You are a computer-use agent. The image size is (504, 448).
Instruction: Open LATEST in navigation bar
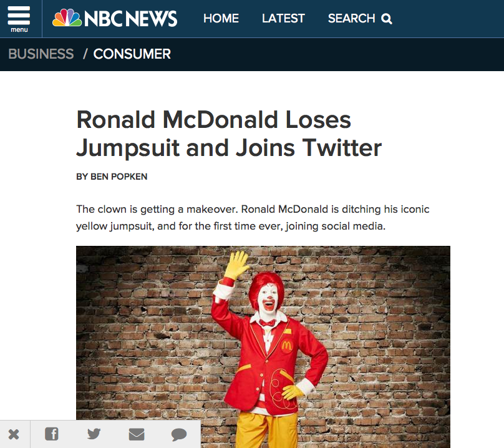[x=283, y=18]
